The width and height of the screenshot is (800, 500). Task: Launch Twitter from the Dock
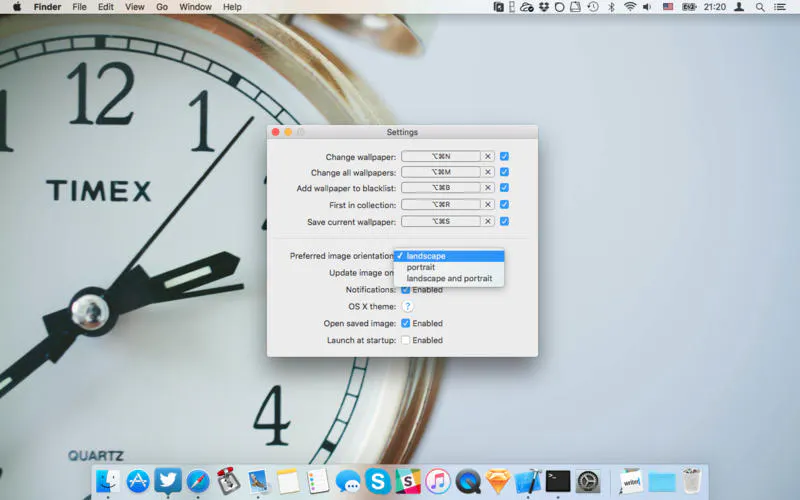167,481
